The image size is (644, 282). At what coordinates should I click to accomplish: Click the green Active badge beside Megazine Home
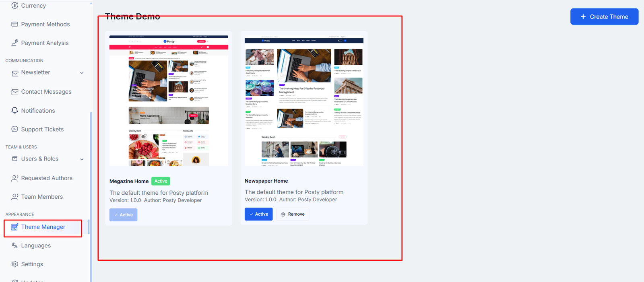[161, 181]
